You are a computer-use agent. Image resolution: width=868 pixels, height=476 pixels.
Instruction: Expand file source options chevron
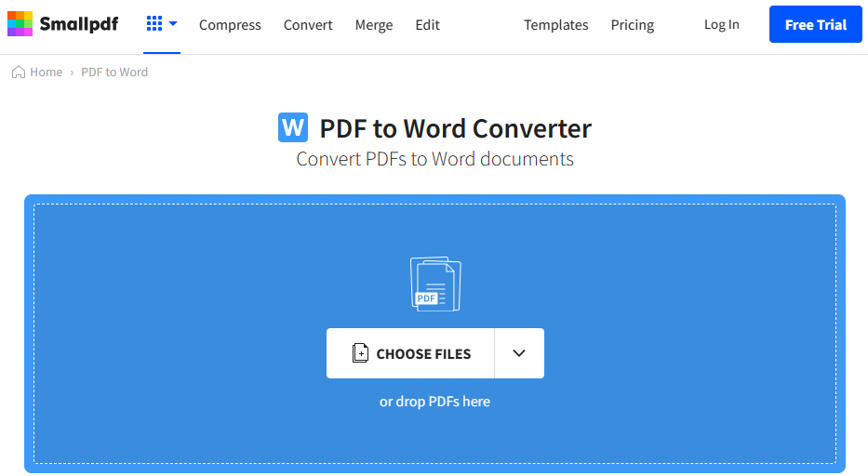coord(519,353)
